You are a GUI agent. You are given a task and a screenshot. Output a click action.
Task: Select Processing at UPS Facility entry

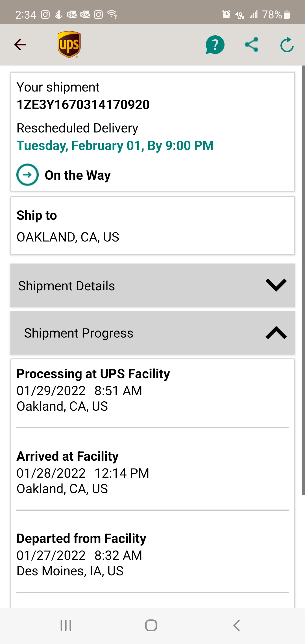(152, 390)
